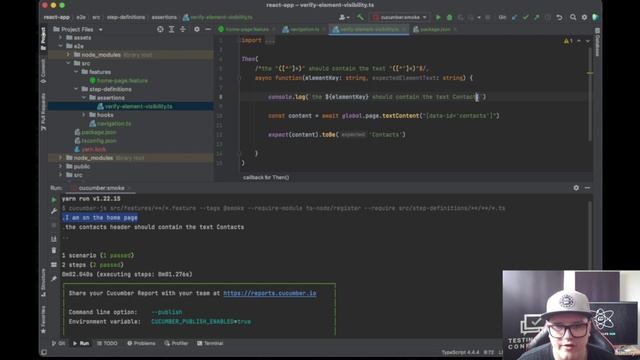Expand the public folder
Image resolution: width=640 pixels, height=360 pixels.
(61, 166)
